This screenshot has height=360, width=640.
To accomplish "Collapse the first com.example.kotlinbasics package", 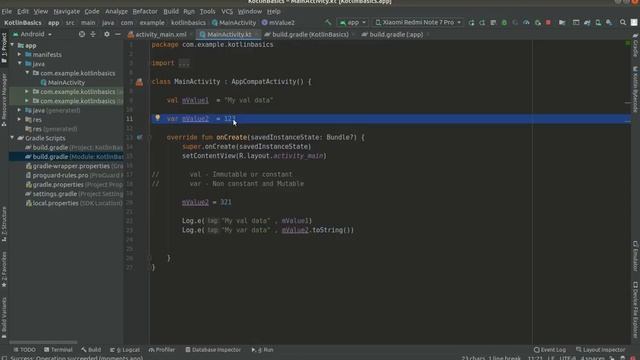I will tap(27, 73).
